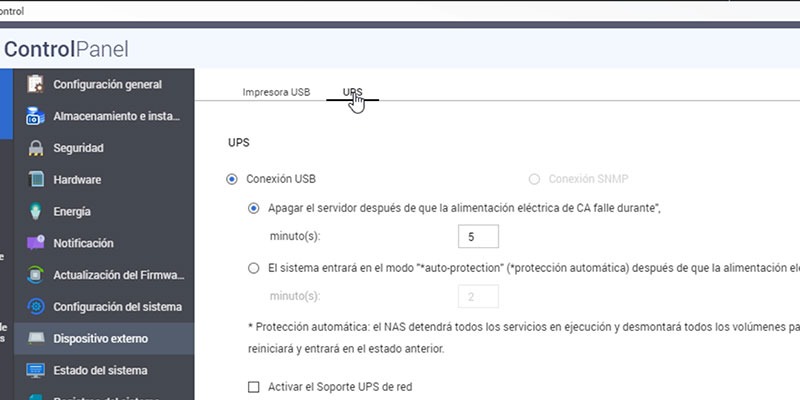Select the Seguridad padlock icon
This screenshot has height=400, width=800.
[x=35, y=148]
